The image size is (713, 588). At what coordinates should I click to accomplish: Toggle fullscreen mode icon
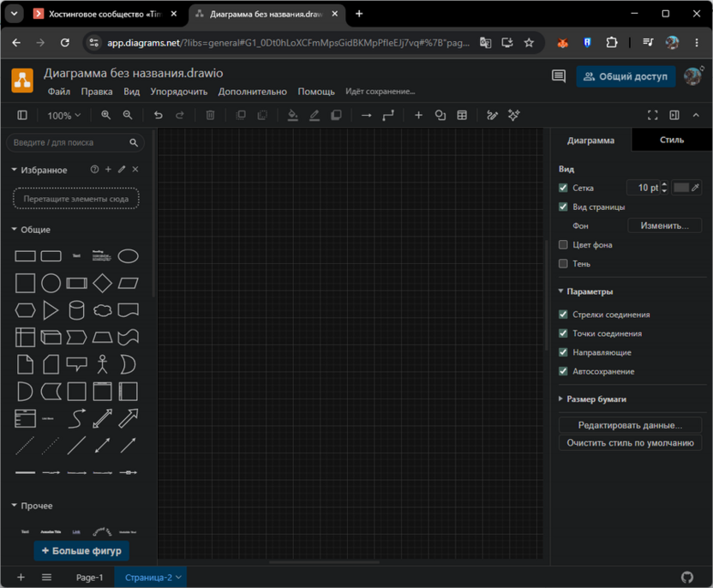(652, 116)
